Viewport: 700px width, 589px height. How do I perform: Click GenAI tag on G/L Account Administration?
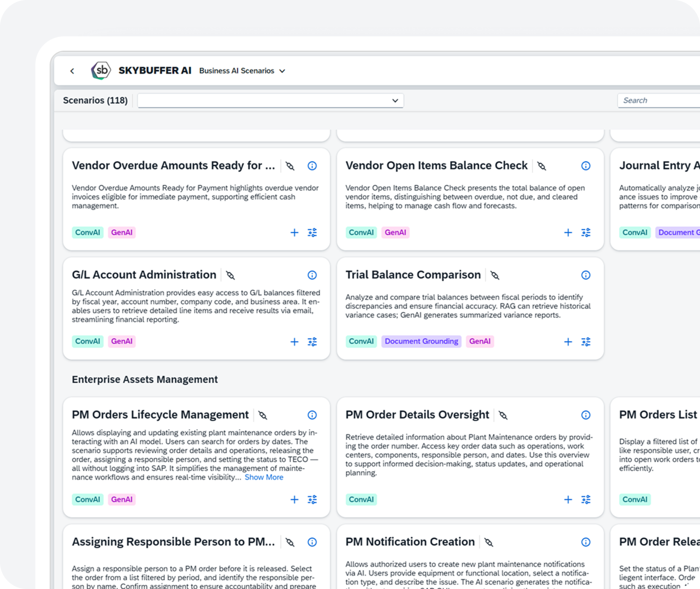[121, 341]
